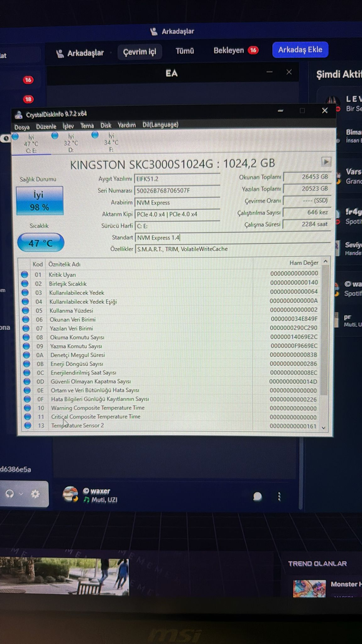
Task: Close the EA window behind CrystalDiskInfo
Action: [289, 72]
